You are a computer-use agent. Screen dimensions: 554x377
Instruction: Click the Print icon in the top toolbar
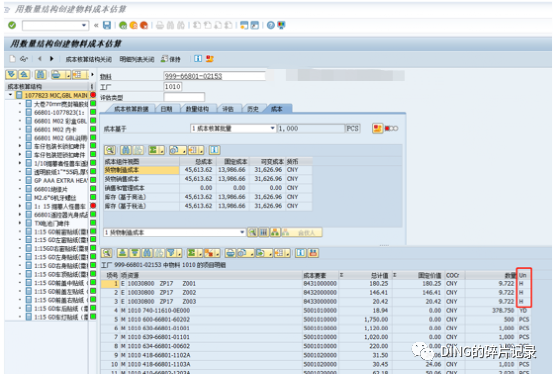click(160, 25)
